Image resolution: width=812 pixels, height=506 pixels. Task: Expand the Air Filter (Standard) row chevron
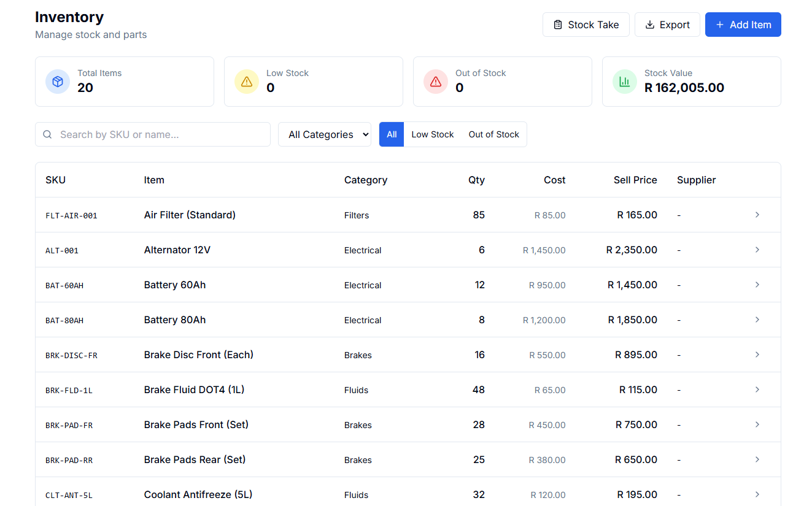point(757,215)
